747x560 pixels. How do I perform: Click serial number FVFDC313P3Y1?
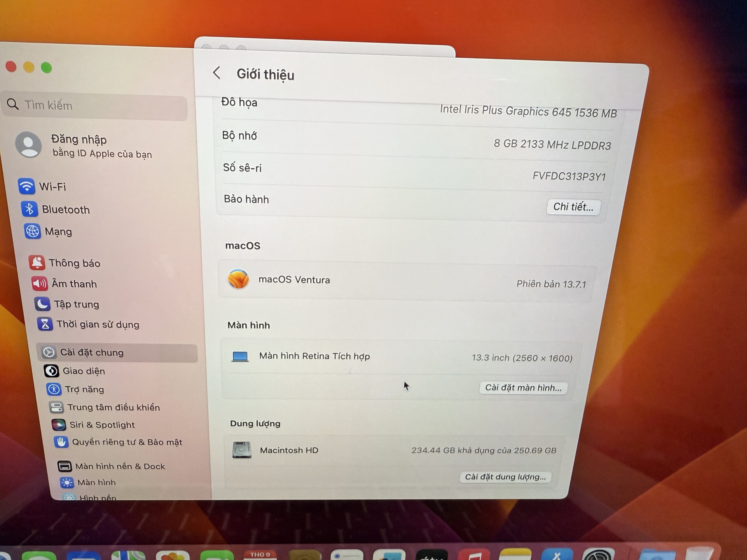click(569, 176)
